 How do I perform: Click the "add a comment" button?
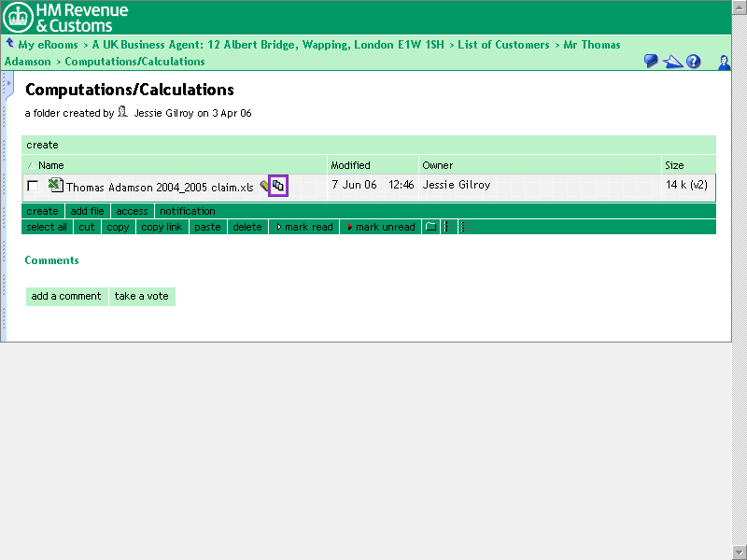[x=66, y=296]
